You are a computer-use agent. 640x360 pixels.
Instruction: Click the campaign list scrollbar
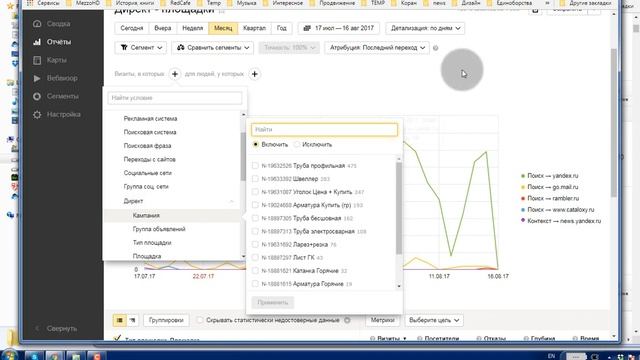point(399,208)
